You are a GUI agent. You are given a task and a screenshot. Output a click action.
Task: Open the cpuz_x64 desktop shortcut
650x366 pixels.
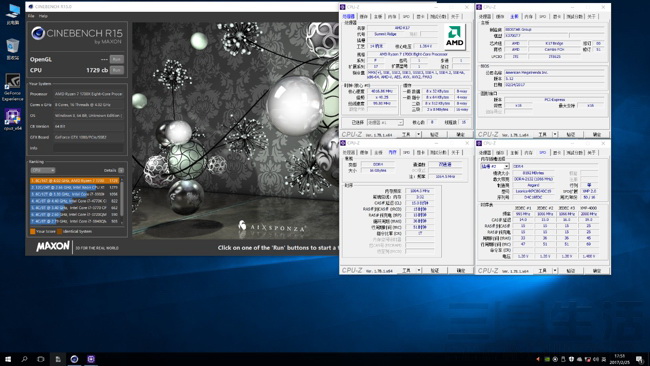(x=12, y=119)
